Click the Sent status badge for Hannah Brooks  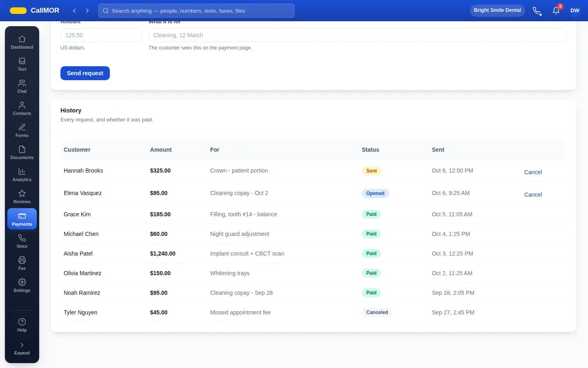372,171
